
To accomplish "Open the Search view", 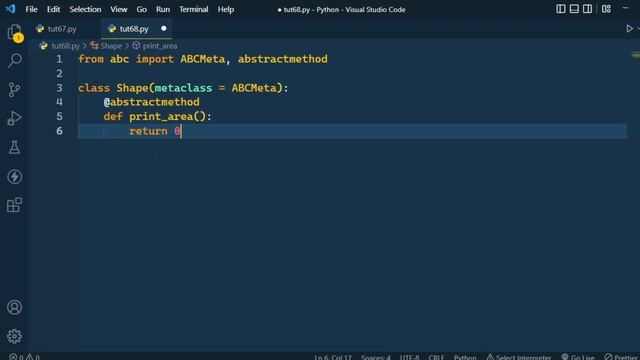I will [15, 60].
